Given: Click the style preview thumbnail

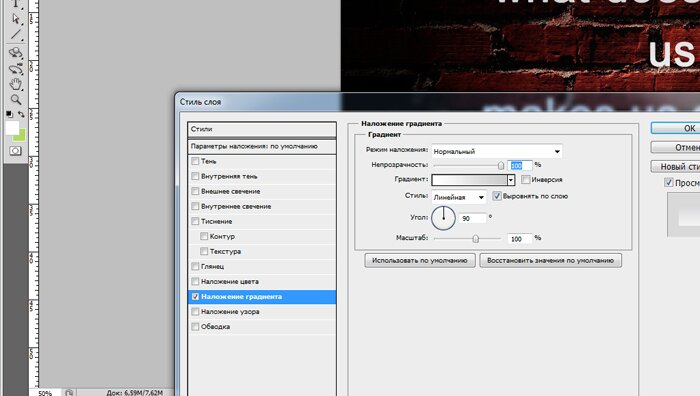Looking at the screenshot, I should point(683,215).
